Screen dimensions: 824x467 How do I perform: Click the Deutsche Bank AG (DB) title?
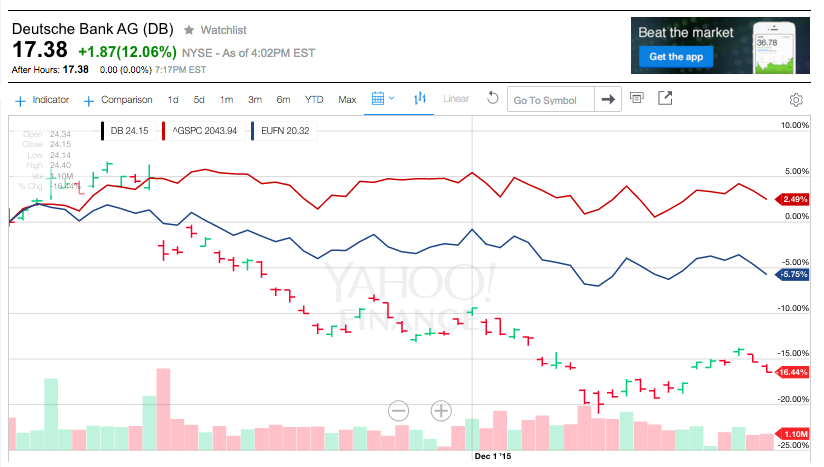[92, 29]
